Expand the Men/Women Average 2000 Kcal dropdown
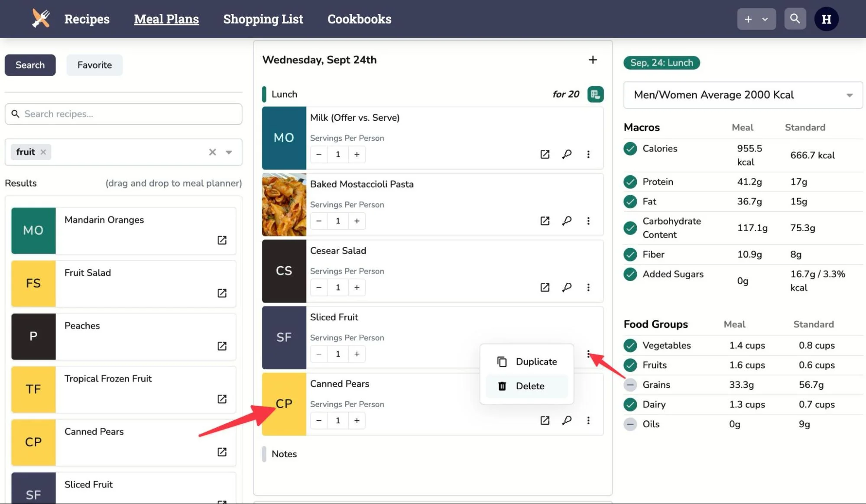 pos(849,95)
